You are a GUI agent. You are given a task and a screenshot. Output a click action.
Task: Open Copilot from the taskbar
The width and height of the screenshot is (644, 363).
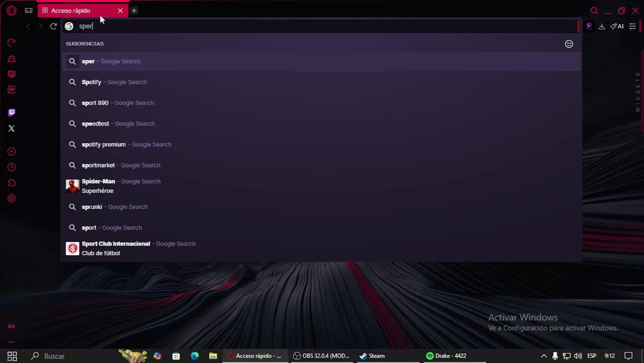point(157,356)
